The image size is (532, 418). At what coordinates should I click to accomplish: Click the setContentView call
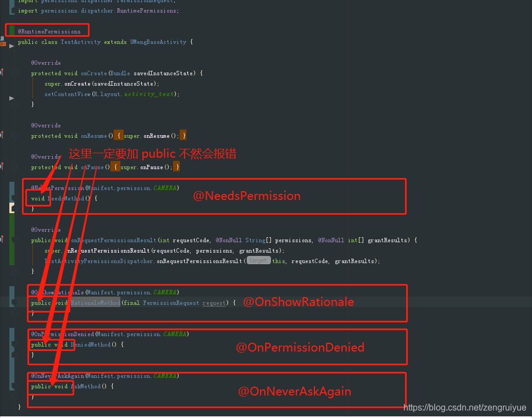coord(68,94)
